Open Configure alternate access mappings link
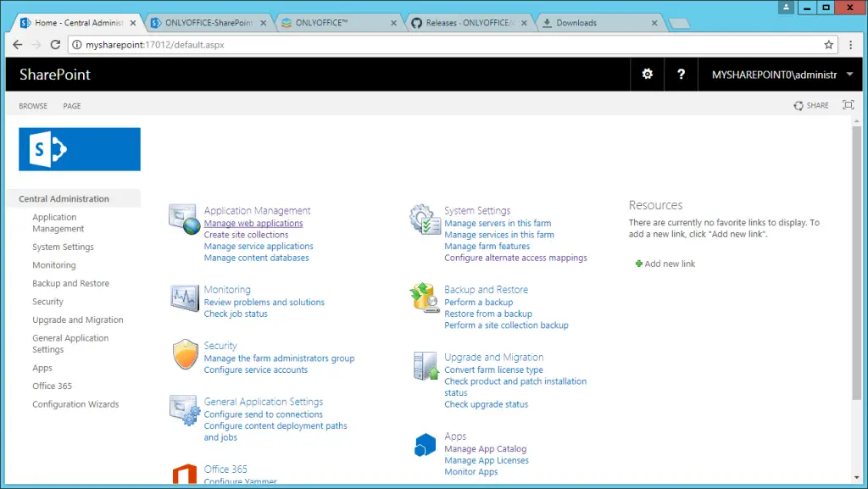 pos(516,258)
